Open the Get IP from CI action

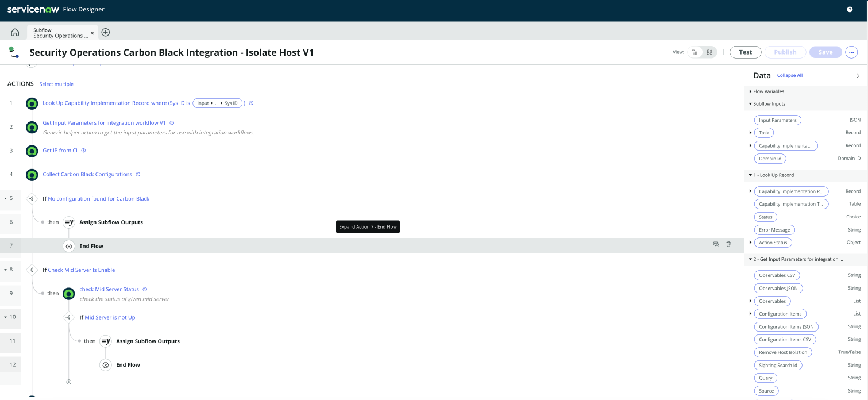(x=60, y=151)
